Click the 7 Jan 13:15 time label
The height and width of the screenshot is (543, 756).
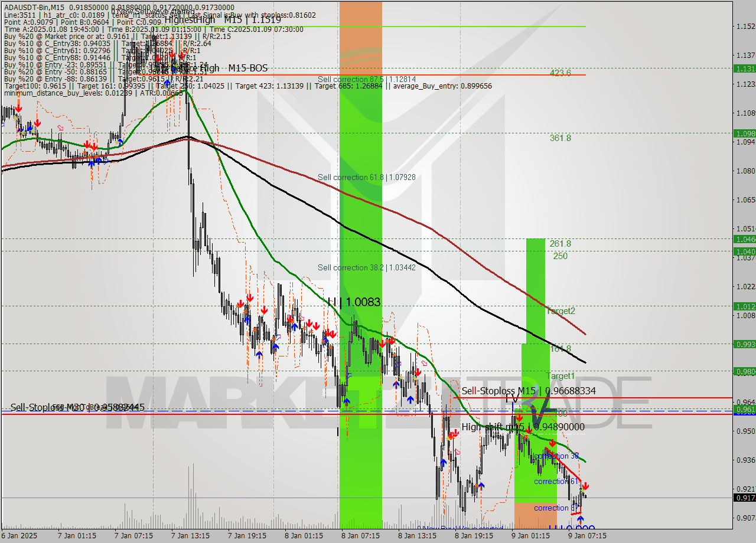point(191,536)
